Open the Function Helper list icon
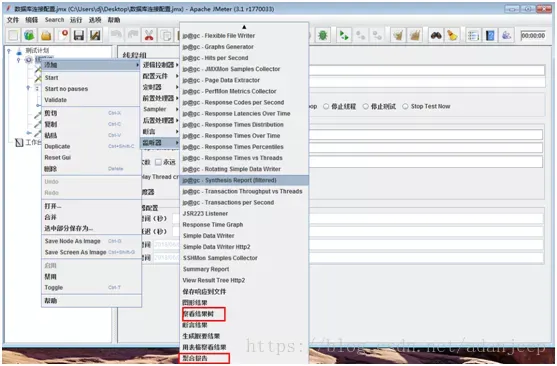The image size is (557, 366). (473, 35)
